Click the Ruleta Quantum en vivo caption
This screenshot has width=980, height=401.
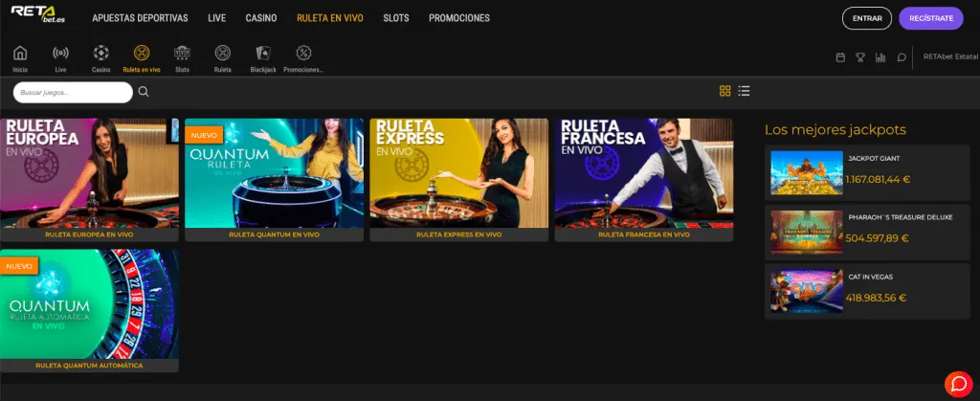pos(275,234)
